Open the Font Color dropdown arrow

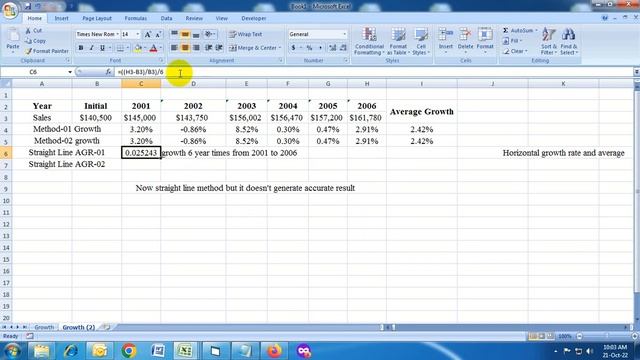(161, 48)
